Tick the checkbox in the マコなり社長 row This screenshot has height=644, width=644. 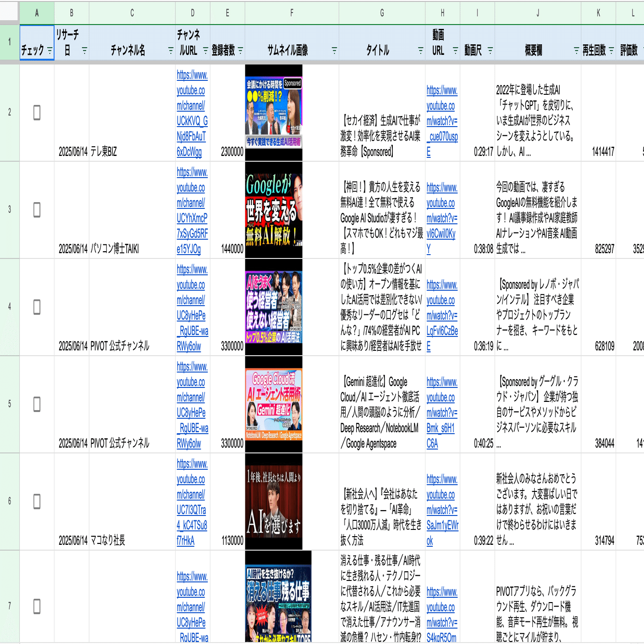click(x=37, y=502)
